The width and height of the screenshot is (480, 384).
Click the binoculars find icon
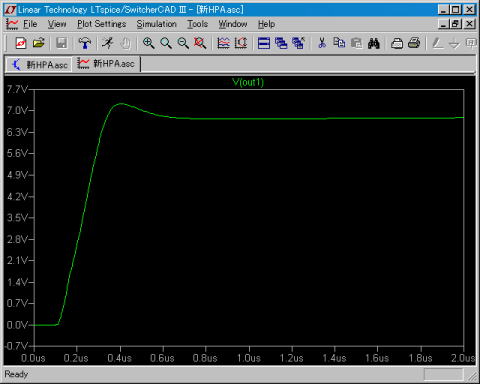(374, 43)
